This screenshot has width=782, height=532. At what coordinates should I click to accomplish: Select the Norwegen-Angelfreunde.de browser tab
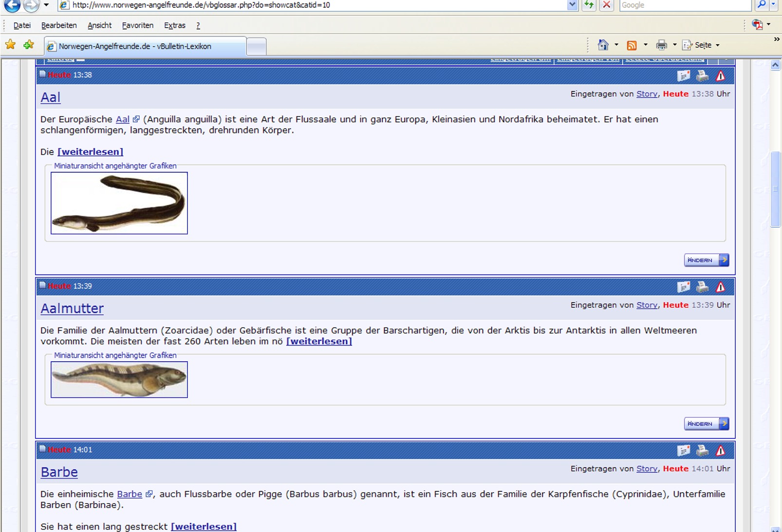pyautogui.click(x=145, y=46)
